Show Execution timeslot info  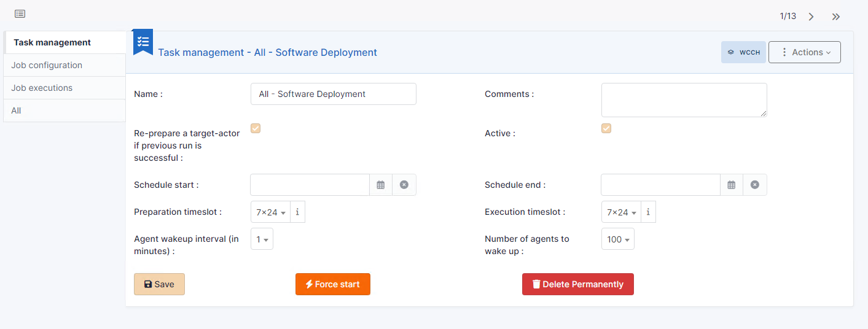point(648,212)
